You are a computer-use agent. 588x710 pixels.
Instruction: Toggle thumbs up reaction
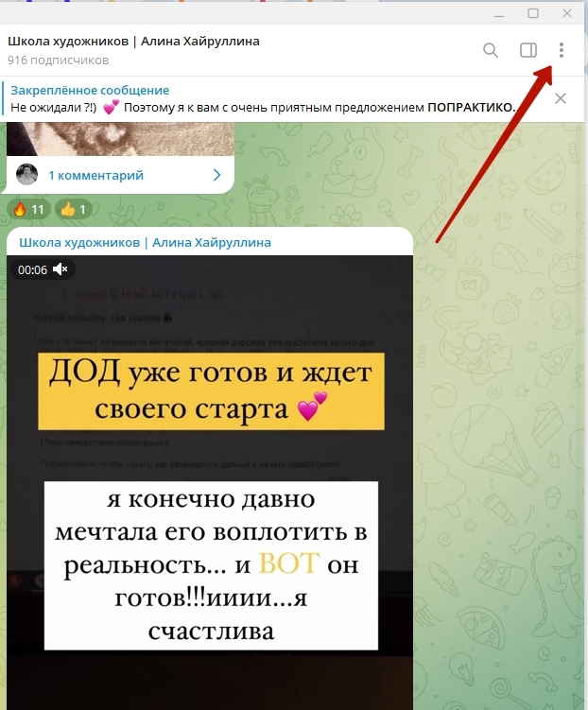point(74,209)
